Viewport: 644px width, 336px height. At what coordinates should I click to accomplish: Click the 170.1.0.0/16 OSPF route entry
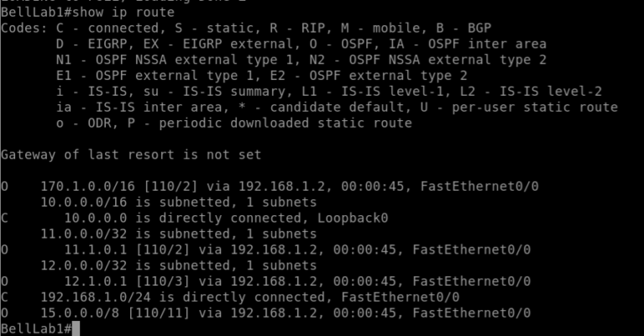point(270,186)
